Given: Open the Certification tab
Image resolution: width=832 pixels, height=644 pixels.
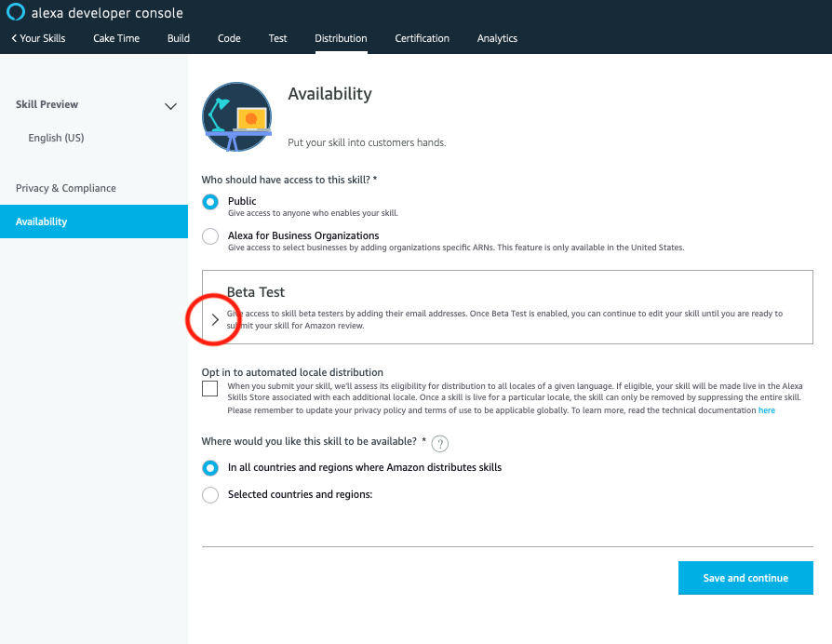Looking at the screenshot, I should pos(422,38).
